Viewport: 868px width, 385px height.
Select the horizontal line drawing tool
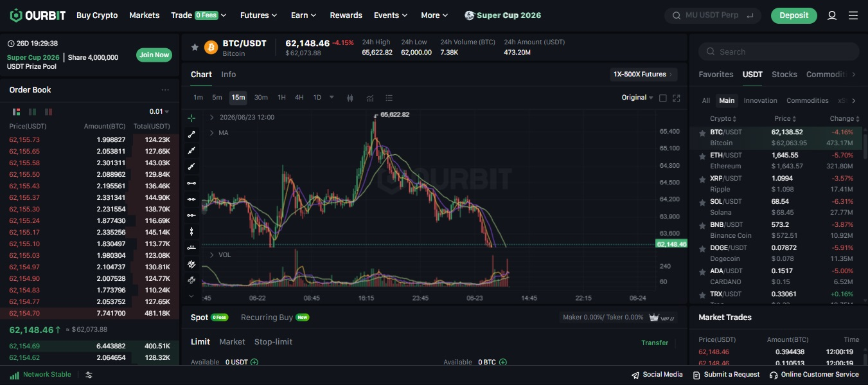coord(191,183)
